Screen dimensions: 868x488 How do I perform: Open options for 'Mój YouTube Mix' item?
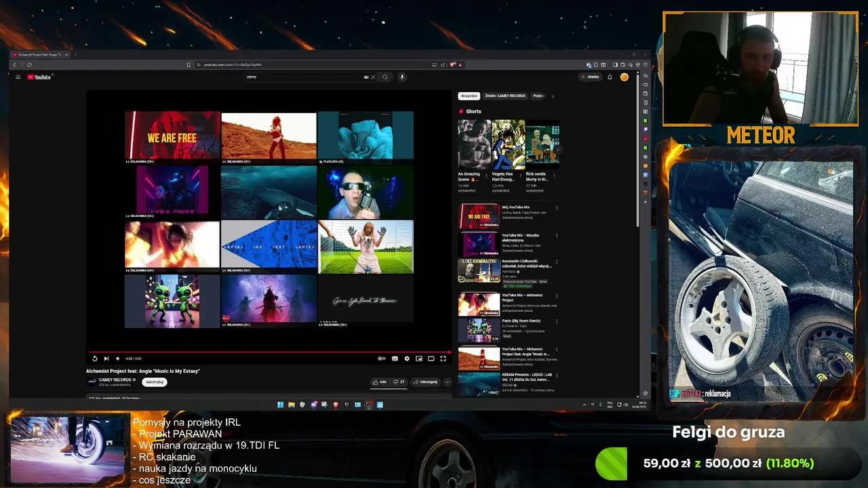tap(557, 208)
